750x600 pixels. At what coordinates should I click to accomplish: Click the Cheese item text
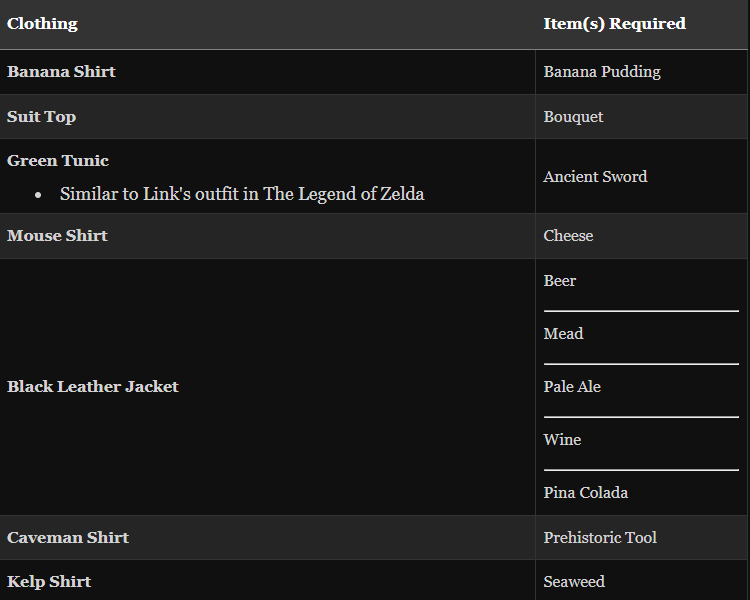point(568,236)
